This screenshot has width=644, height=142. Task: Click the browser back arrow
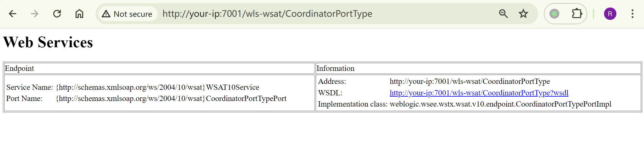(x=13, y=14)
